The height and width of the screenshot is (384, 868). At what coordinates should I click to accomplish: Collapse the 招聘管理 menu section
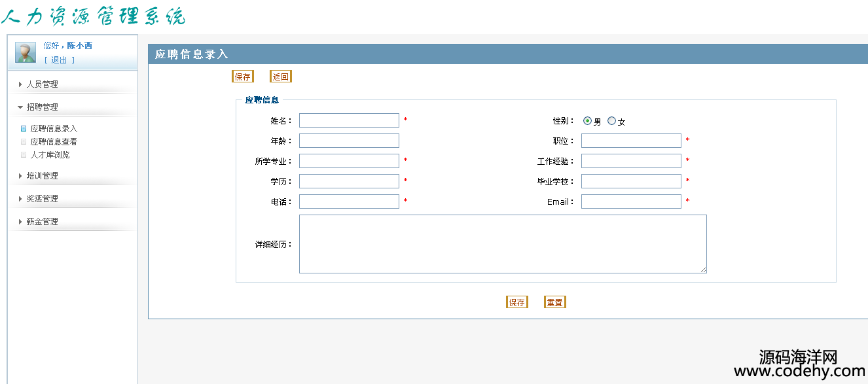tap(42, 107)
